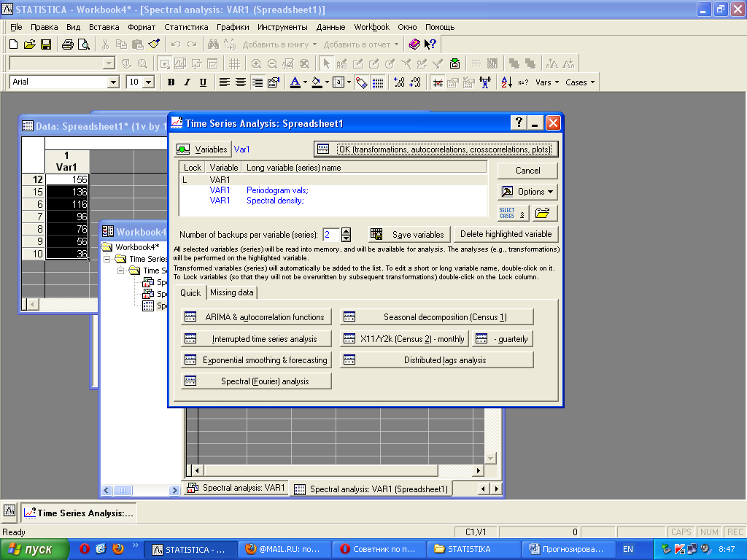747x560 pixels.
Task: Click the Save diskette icon
Action: click(46, 44)
